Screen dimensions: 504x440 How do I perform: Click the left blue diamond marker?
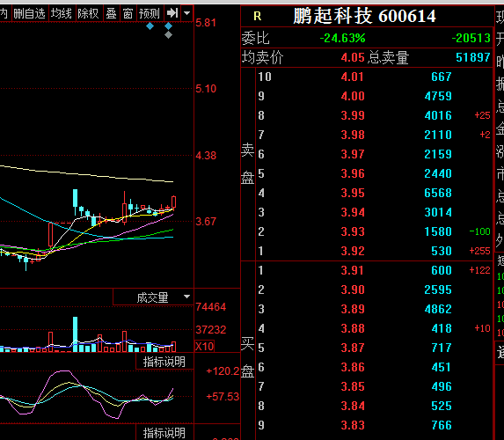[x=150, y=26]
